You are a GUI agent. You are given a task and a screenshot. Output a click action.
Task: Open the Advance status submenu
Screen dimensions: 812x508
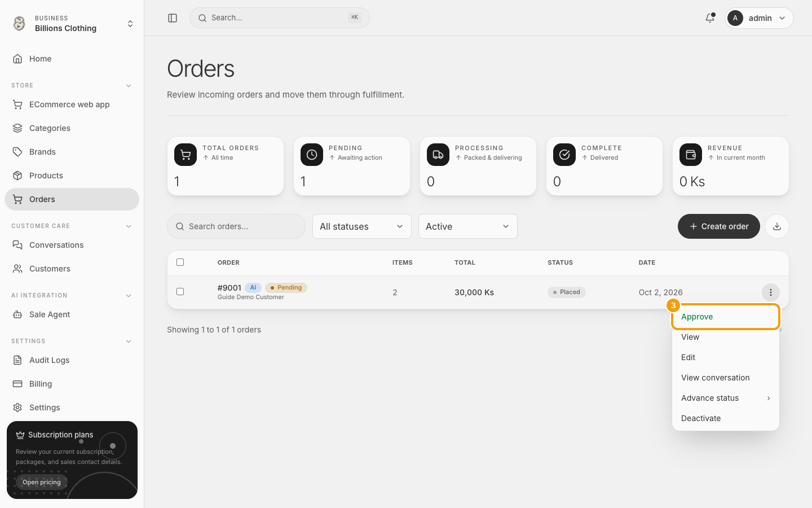726,398
